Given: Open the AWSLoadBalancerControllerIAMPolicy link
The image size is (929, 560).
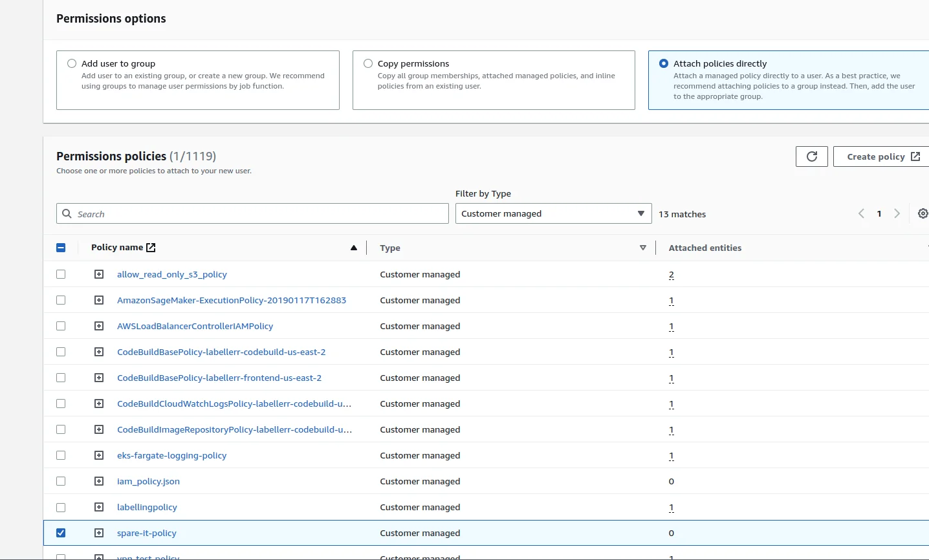Looking at the screenshot, I should click(195, 326).
